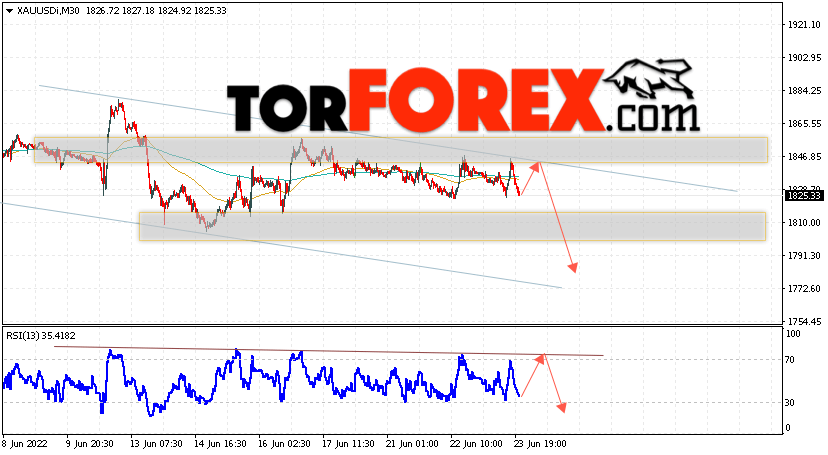Click price level 1902.95 on scale
This screenshot has height=455, width=828.
[804, 58]
